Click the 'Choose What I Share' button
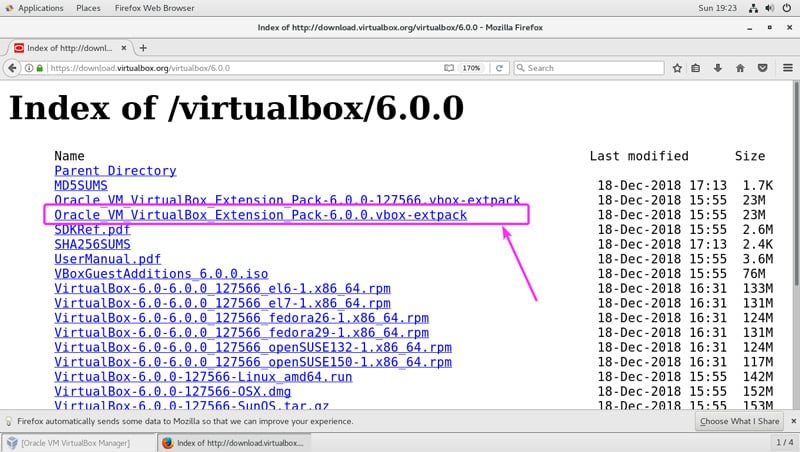 739,421
